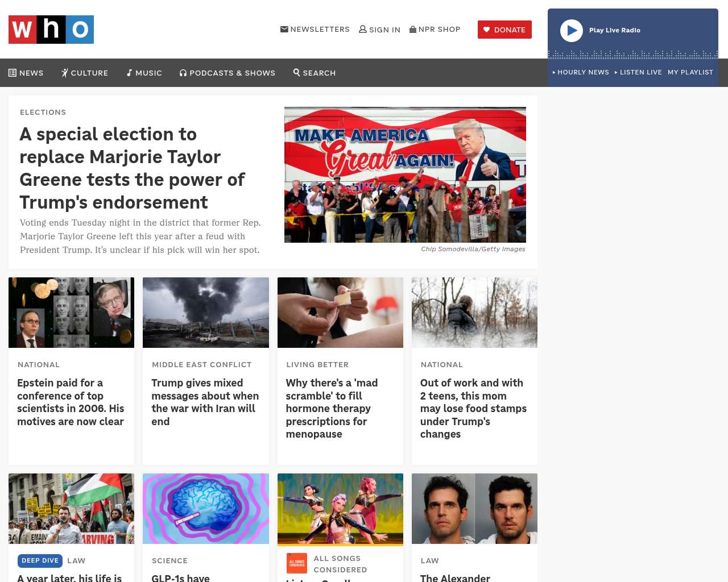Play Live Radio using the play button

tap(572, 31)
